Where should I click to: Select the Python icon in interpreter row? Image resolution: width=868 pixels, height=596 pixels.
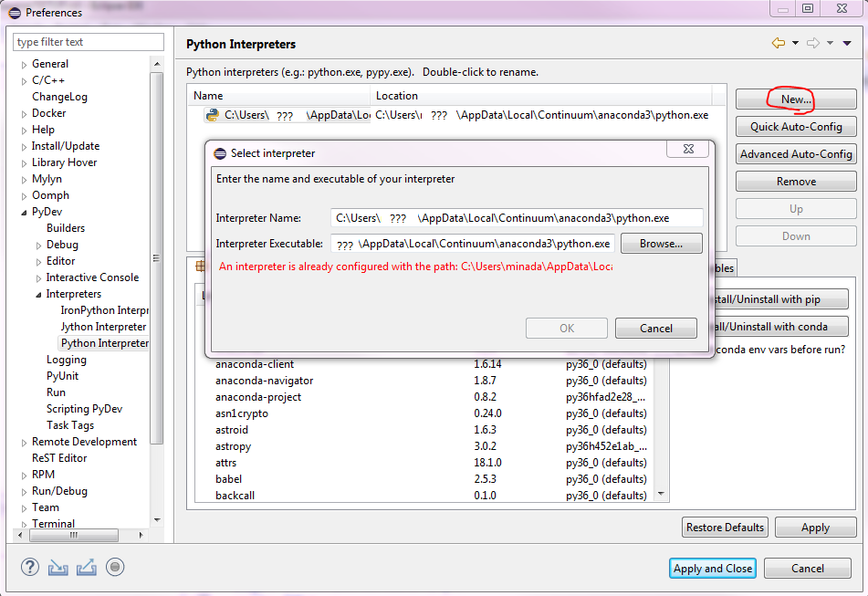click(213, 115)
